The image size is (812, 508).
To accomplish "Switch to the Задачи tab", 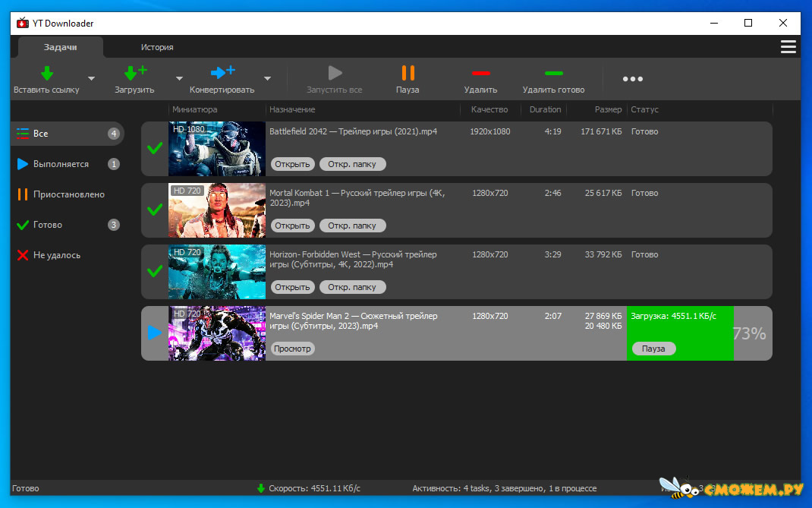I will pos(61,47).
